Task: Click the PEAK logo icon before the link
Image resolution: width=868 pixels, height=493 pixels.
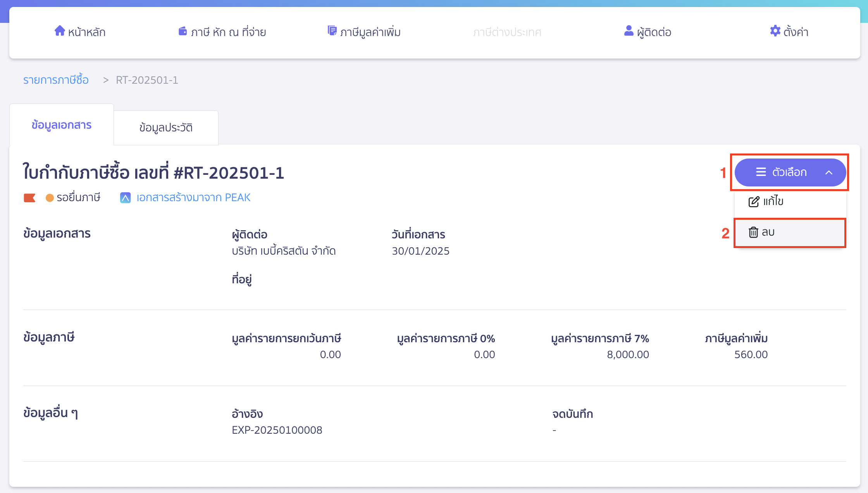Action: pyautogui.click(x=126, y=197)
